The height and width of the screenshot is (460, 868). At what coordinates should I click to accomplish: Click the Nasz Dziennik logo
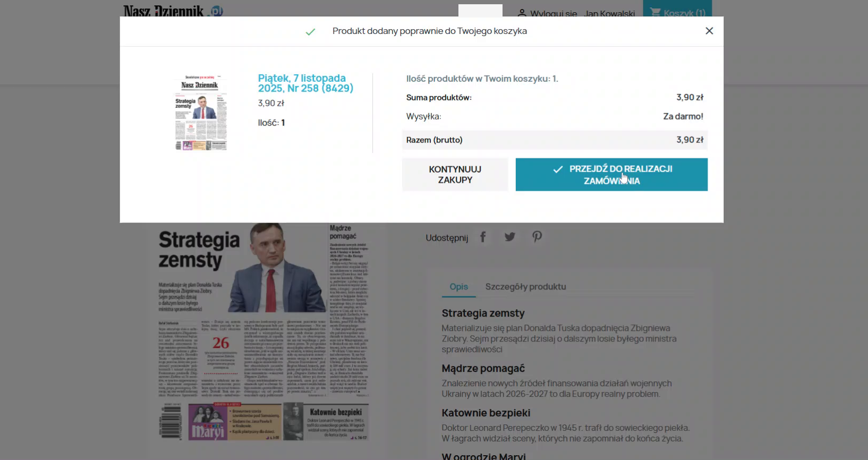tap(173, 11)
